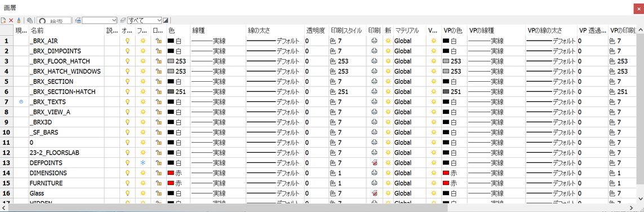Click the invert filter icon beside すべて
644x212 pixels.
(166, 20)
